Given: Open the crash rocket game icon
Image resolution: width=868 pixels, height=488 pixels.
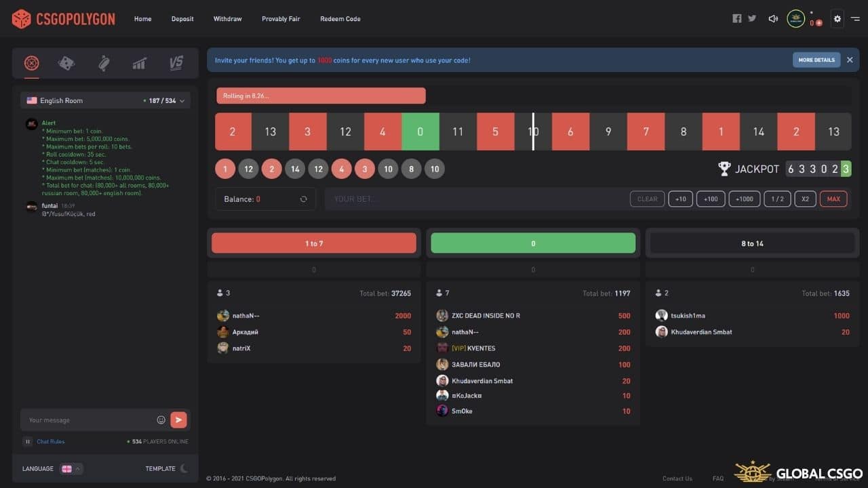Looking at the screenshot, I should (x=104, y=63).
